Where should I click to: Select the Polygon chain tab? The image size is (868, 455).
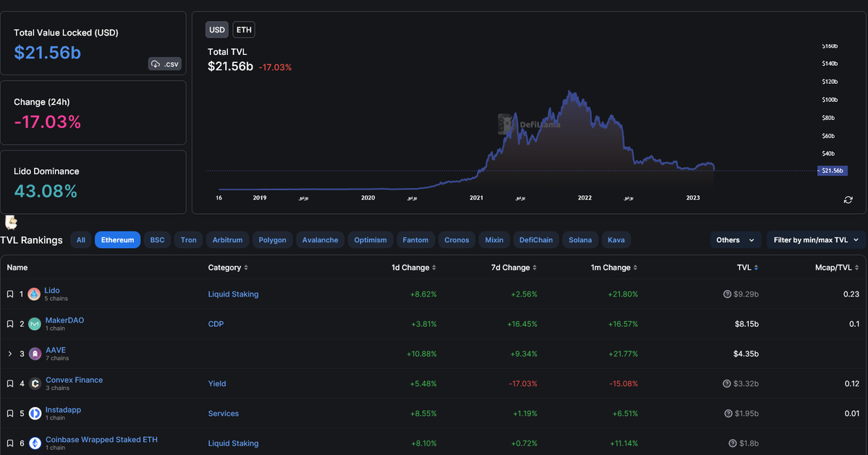click(273, 240)
